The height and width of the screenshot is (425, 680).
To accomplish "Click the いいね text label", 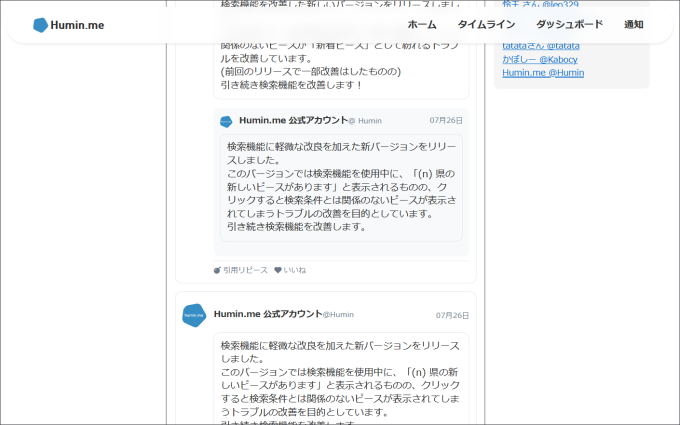I will pos(294,270).
